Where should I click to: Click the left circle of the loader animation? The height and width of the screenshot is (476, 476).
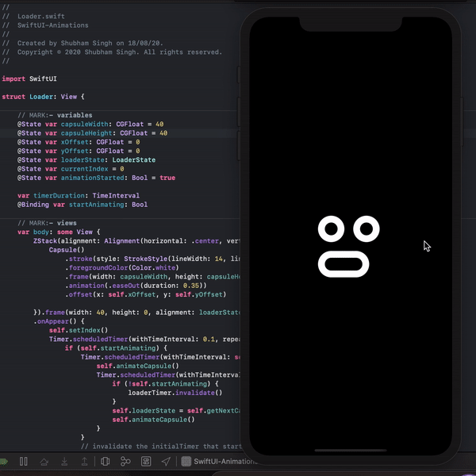point(331,229)
